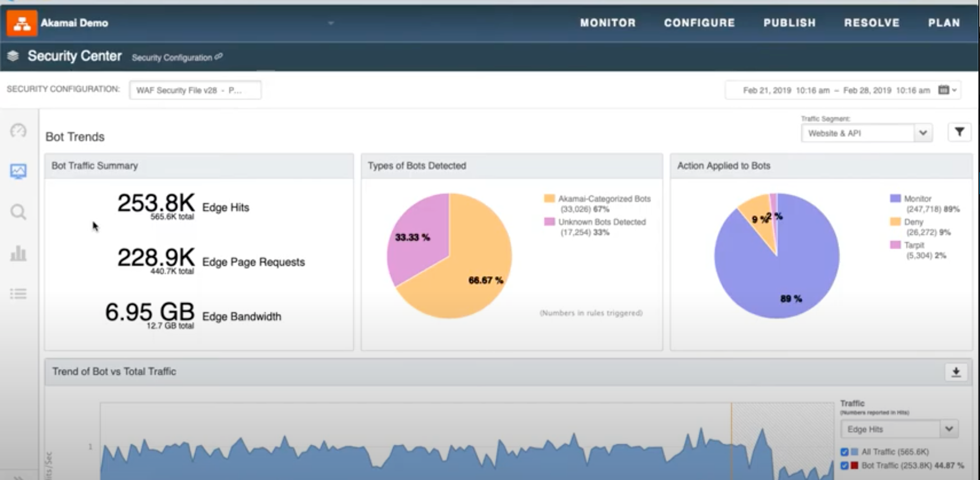
Task: Click the Monitor legend label
Action: [918, 198]
